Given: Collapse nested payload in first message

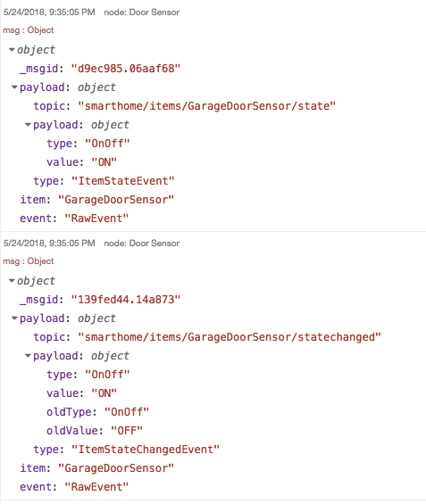Looking at the screenshot, I should tap(28, 125).
